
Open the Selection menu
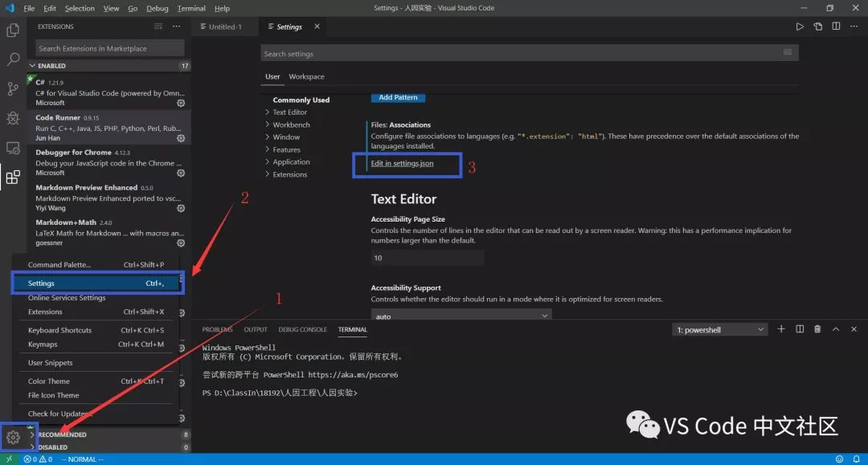80,8
